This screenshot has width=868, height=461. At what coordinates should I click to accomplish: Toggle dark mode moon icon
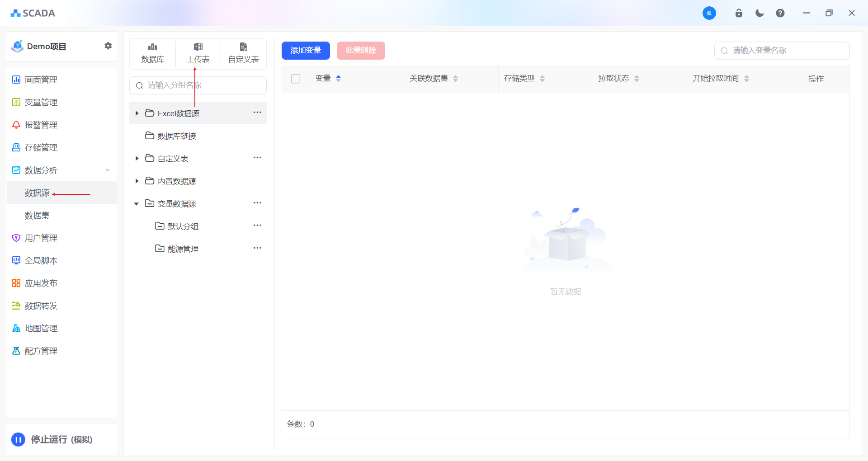[759, 13]
